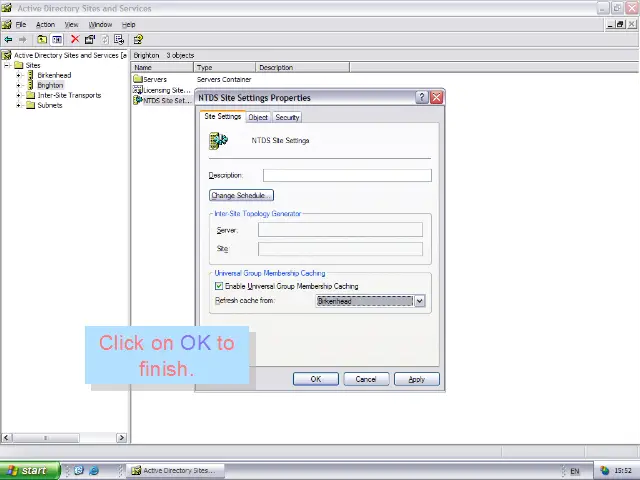
Task: Click the tree pane scrollbar right arrow
Action: click(x=121, y=438)
